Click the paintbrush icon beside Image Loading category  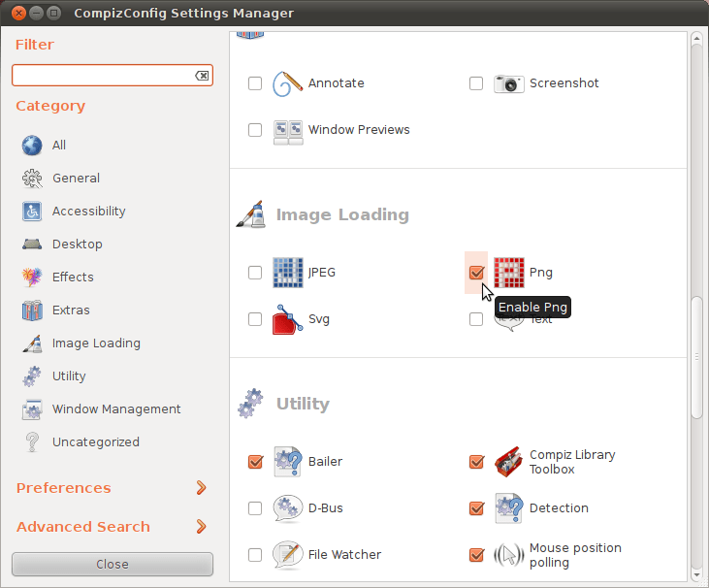(32, 343)
